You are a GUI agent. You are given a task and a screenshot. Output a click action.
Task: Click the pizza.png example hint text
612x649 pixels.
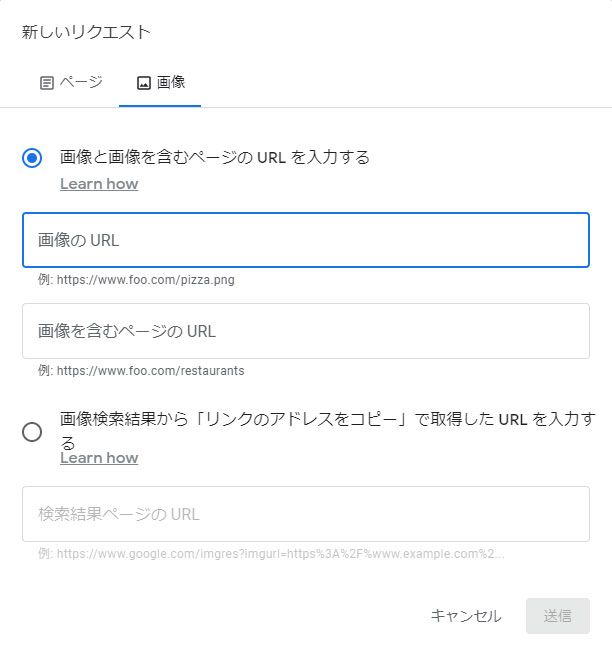(x=136, y=280)
